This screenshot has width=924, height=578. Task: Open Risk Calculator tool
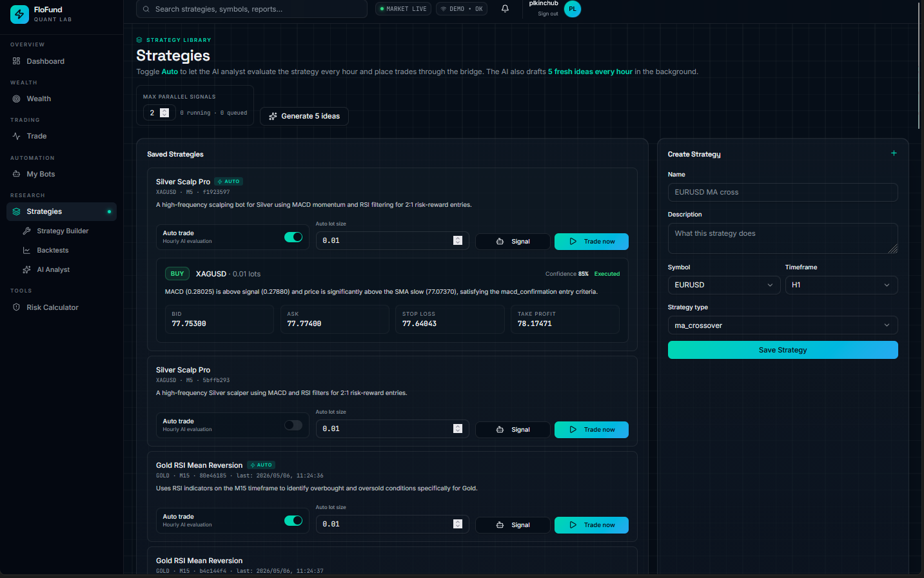coord(61,307)
